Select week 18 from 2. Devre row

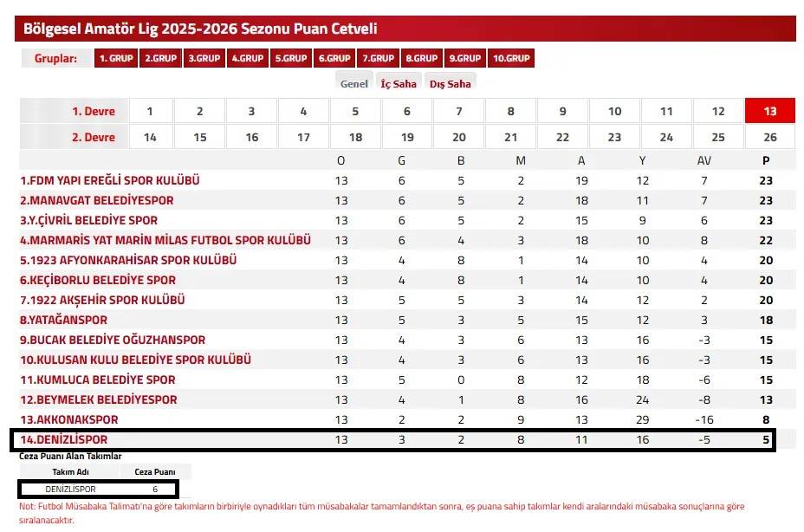pos(354,137)
